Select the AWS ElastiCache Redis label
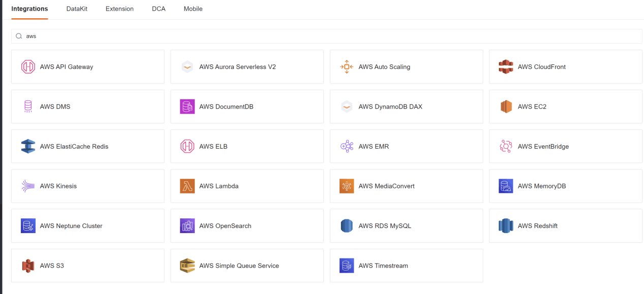This screenshot has height=294, width=644. pyautogui.click(x=74, y=146)
